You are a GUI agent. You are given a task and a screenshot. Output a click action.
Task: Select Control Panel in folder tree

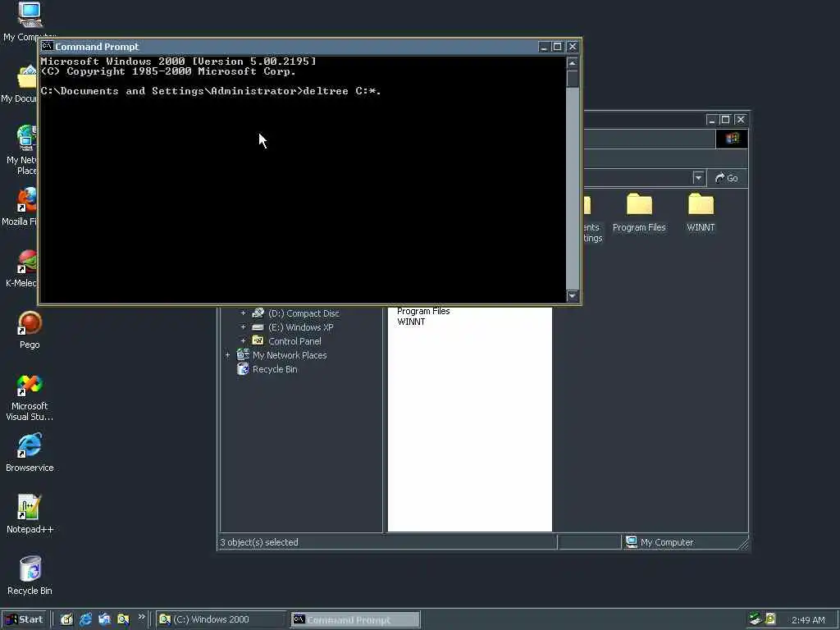294,341
